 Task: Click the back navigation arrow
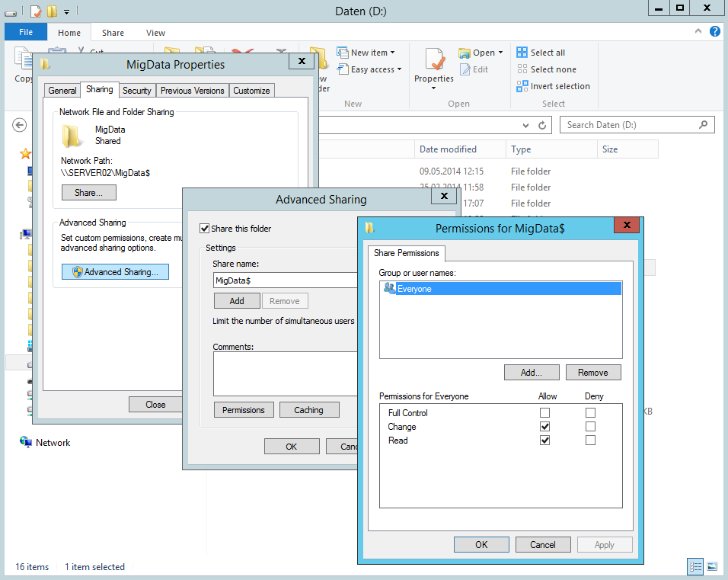20,125
